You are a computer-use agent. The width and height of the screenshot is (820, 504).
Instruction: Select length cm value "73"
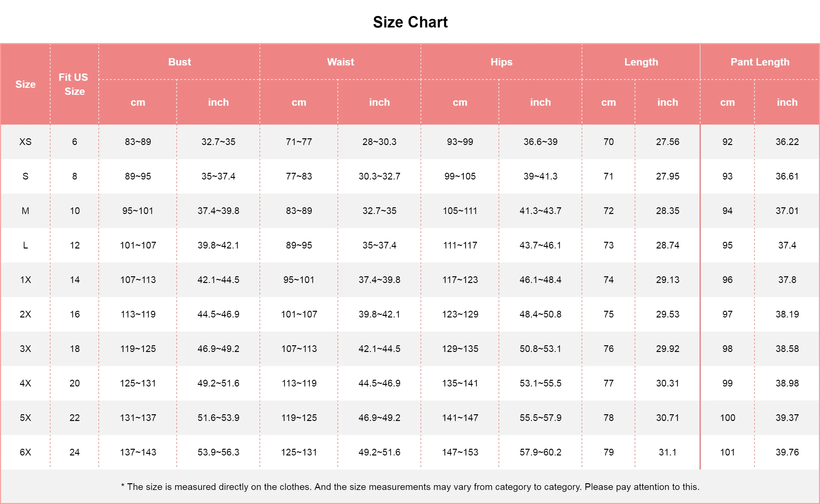click(608, 245)
